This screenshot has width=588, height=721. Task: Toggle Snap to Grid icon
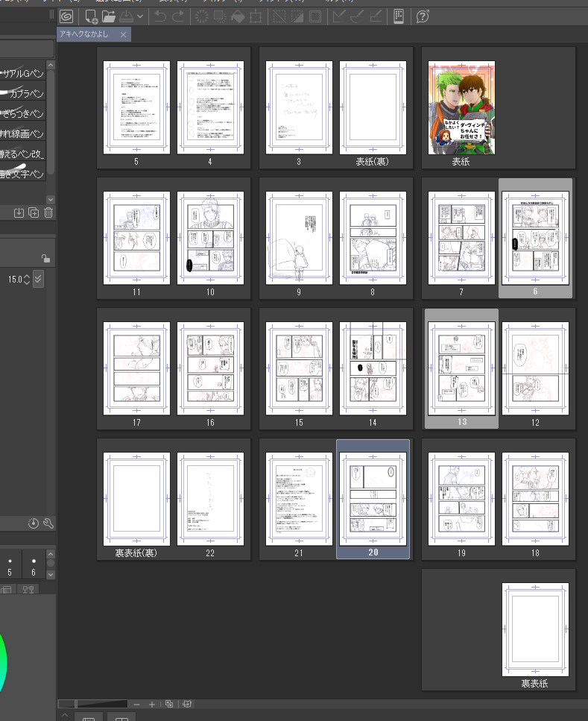click(x=375, y=17)
